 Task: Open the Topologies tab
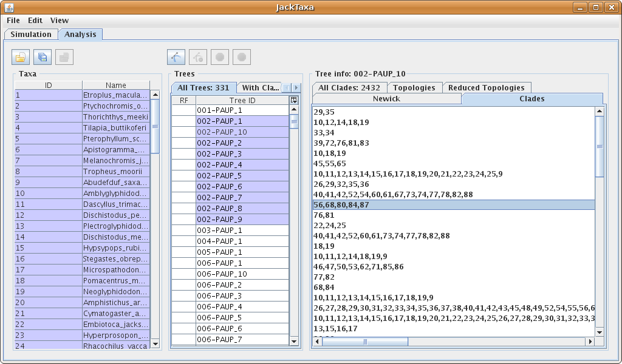pos(414,87)
